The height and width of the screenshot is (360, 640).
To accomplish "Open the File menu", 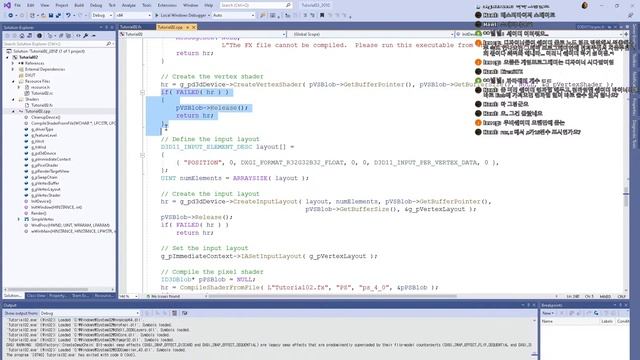I will pyautogui.click(x=18, y=5).
